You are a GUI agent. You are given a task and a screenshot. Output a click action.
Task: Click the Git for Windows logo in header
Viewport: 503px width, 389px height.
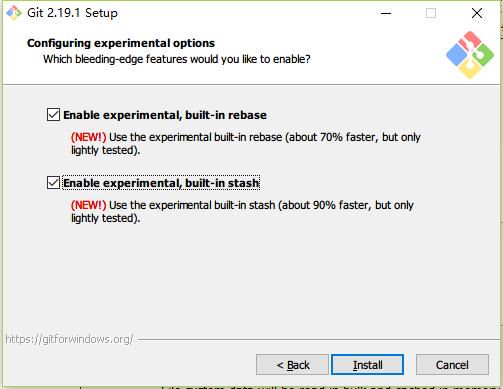[470, 55]
